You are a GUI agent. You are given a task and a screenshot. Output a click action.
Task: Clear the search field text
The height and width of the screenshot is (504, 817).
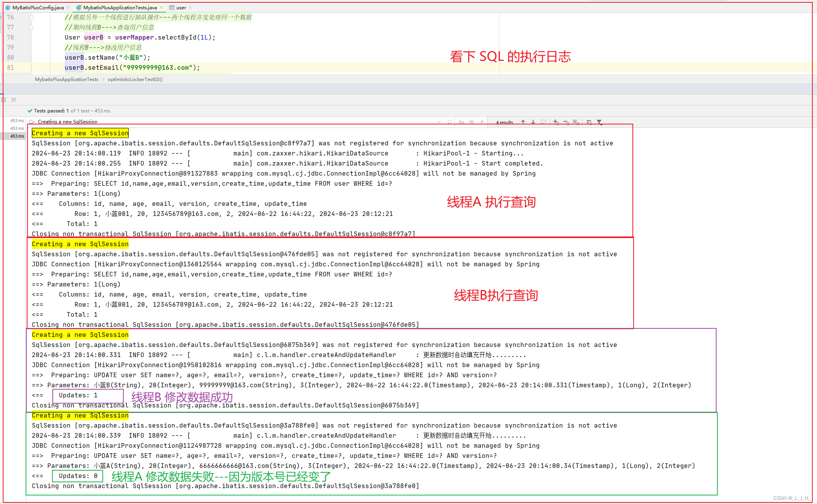(439, 122)
